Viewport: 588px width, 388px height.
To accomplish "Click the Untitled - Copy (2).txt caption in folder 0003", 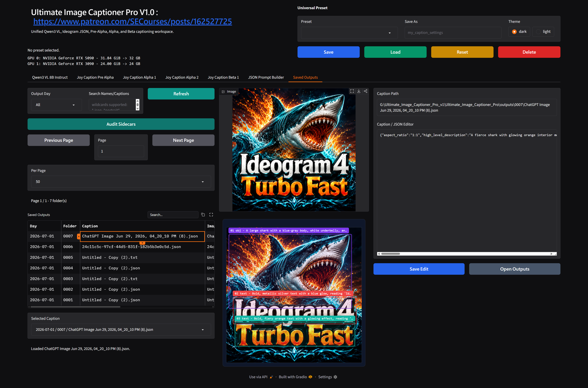I will tap(142, 279).
